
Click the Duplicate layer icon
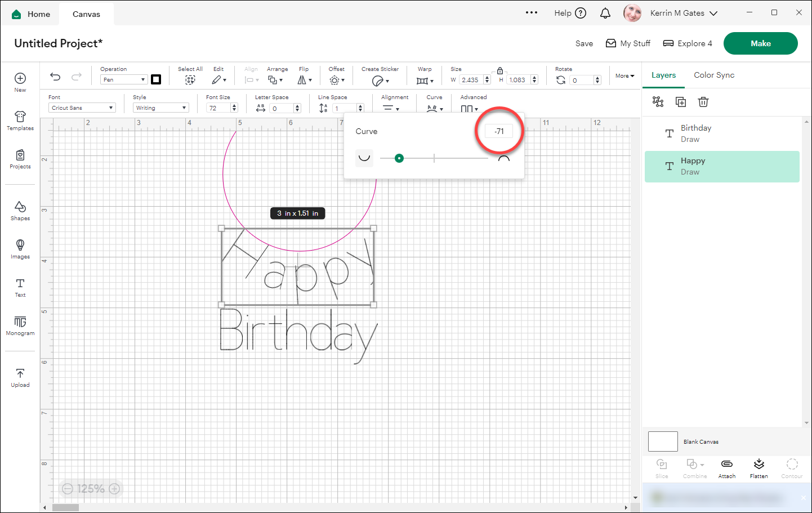tap(681, 102)
